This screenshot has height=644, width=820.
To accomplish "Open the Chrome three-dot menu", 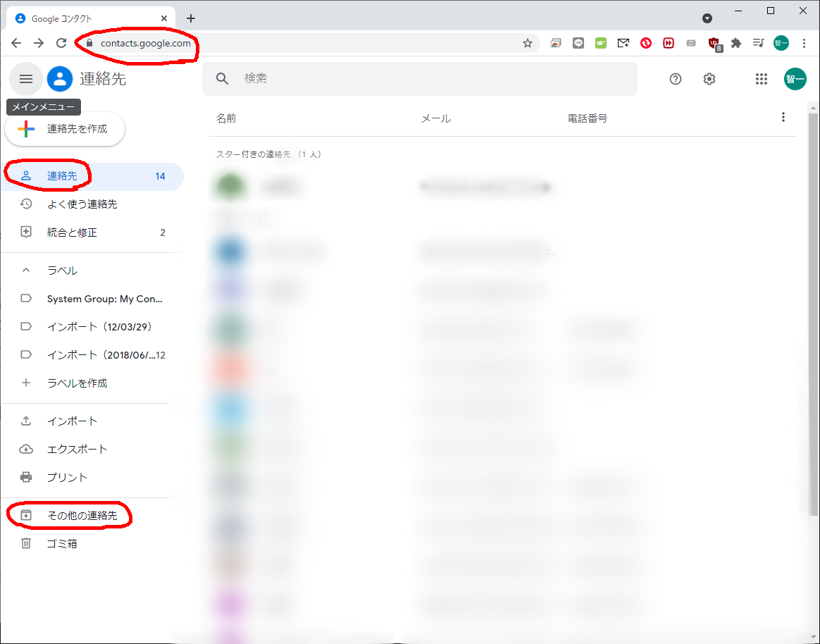I will [x=804, y=43].
